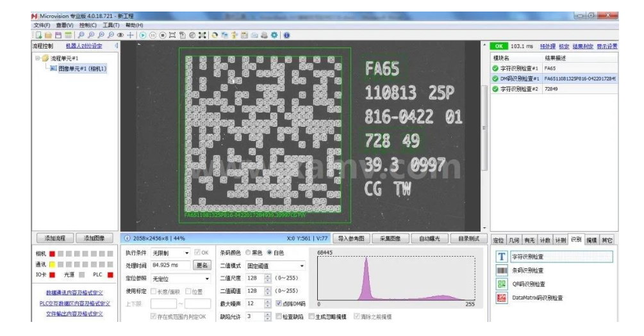
Task: Open the 二值模式 固定阈值 dropdown
Action: (x=276, y=266)
